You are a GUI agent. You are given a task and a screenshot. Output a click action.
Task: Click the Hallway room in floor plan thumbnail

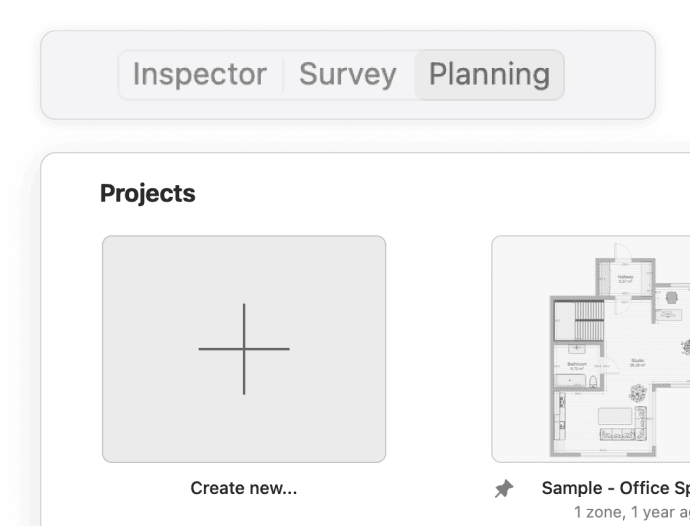626,279
